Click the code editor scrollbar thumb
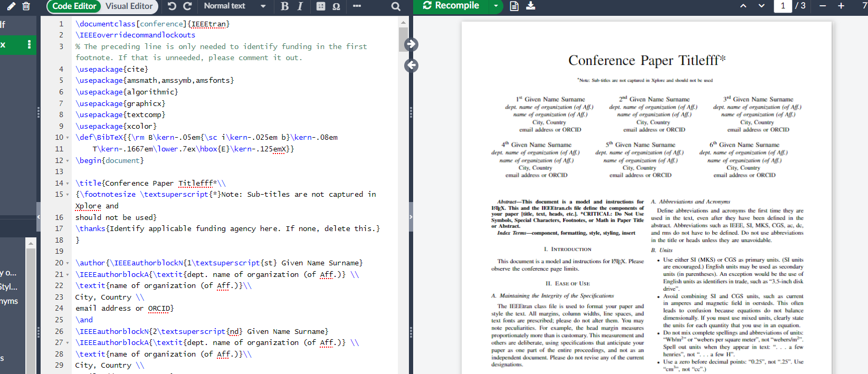868x374 pixels. click(x=404, y=40)
